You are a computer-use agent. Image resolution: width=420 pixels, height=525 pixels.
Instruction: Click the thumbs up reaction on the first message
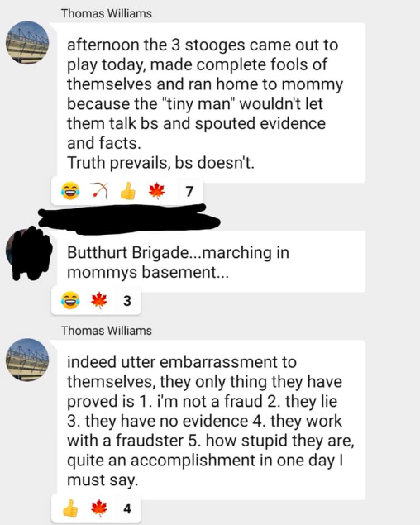[128, 191]
